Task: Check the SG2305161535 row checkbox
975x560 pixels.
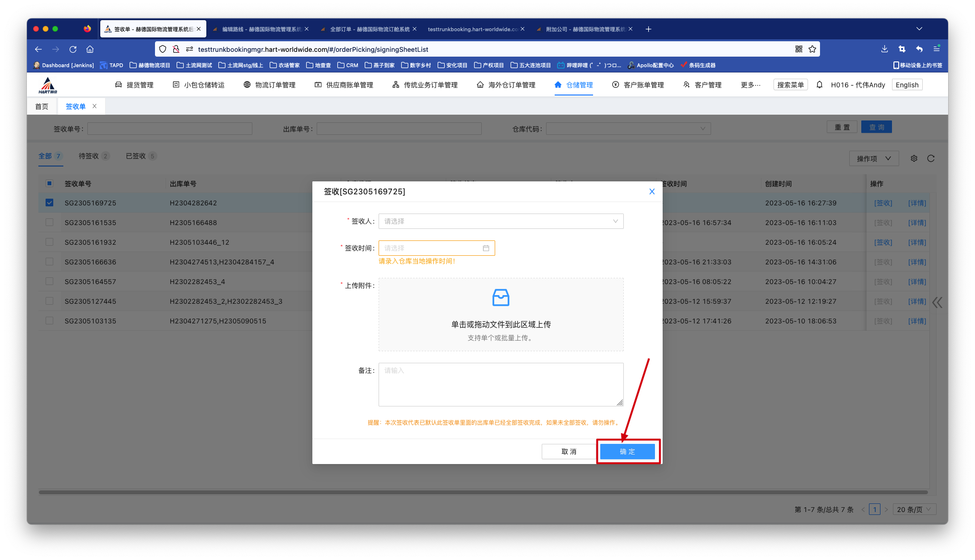Action: click(49, 222)
